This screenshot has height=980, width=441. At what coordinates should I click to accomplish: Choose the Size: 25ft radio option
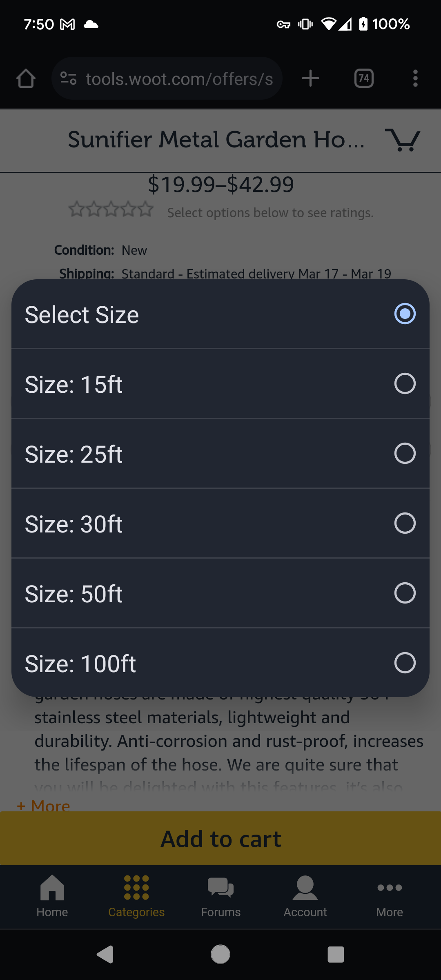coord(405,453)
